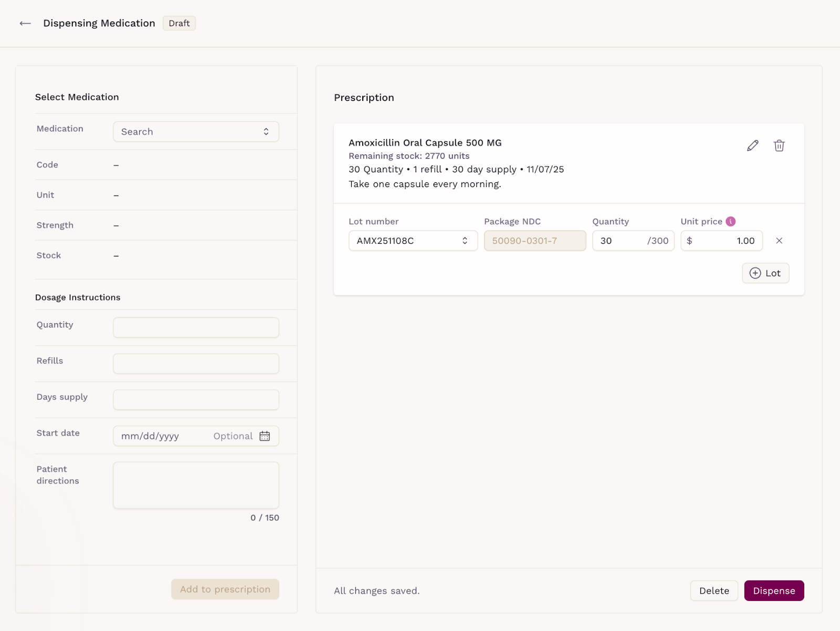Focus the Refills input field
Viewport: 840px width, 631px height.
point(196,364)
